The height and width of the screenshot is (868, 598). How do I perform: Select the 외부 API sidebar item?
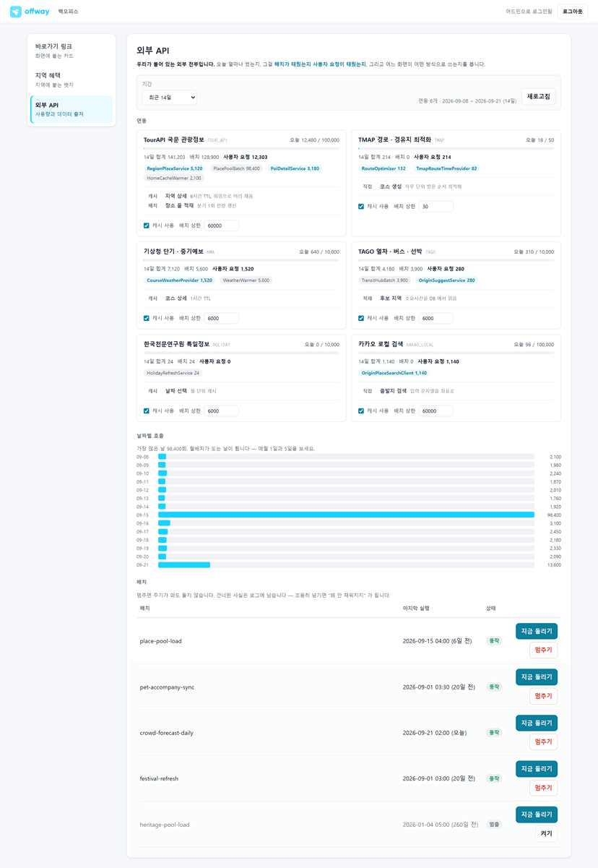pyautogui.click(x=71, y=109)
